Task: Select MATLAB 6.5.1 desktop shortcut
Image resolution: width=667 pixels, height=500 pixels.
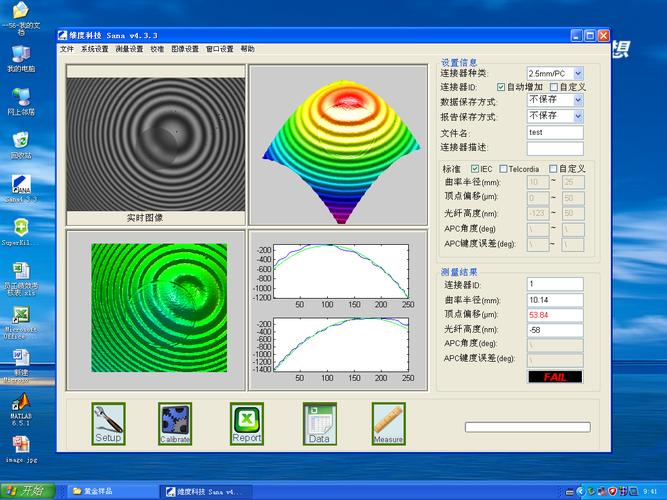Action: tap(21, 409)
